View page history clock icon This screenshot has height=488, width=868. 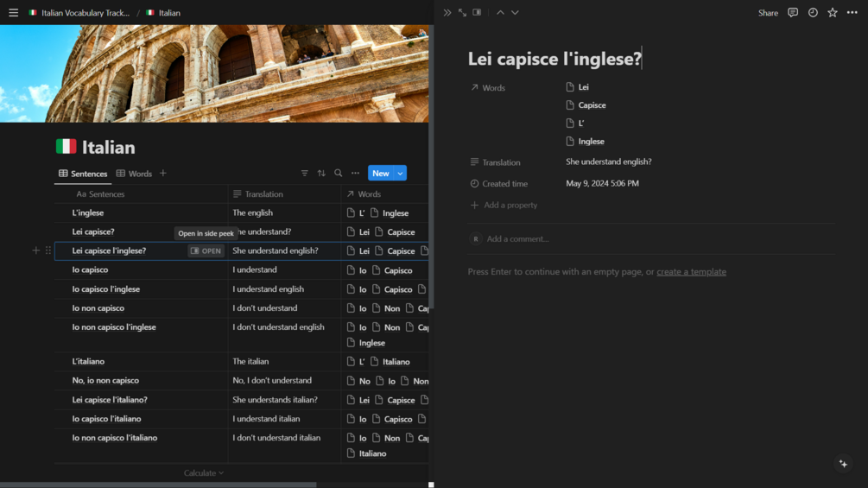[813, 13]
